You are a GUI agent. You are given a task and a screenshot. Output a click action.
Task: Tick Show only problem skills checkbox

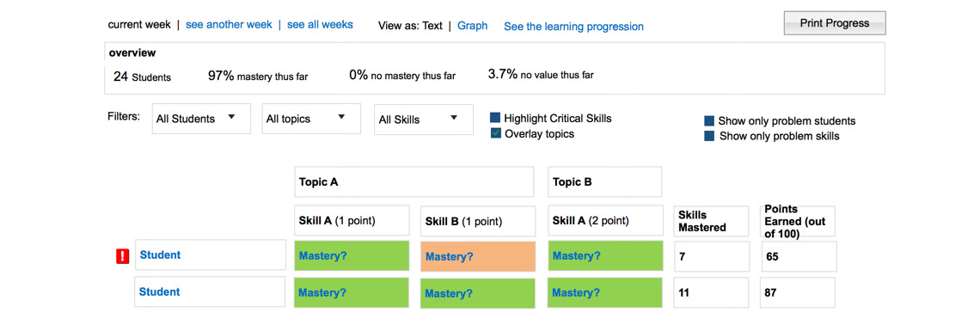click(709, 136)
